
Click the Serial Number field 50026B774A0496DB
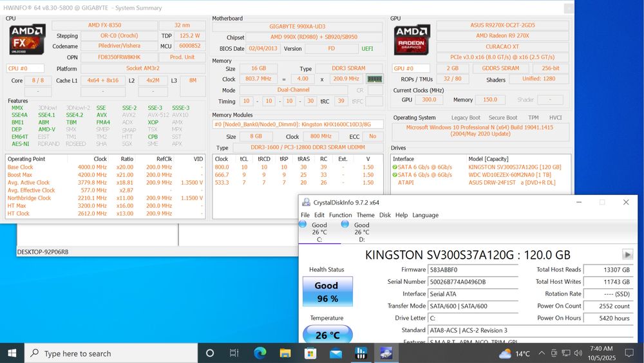click(x=473, y=282)
